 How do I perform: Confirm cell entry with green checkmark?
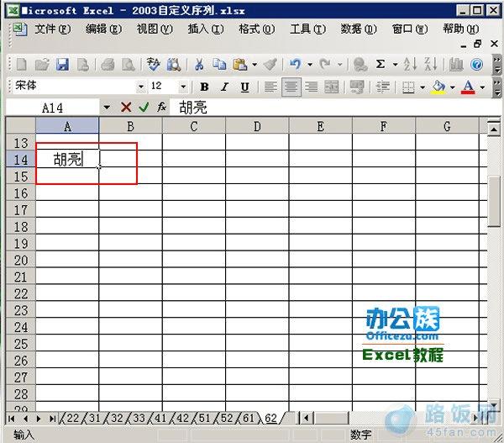(144, 107)
